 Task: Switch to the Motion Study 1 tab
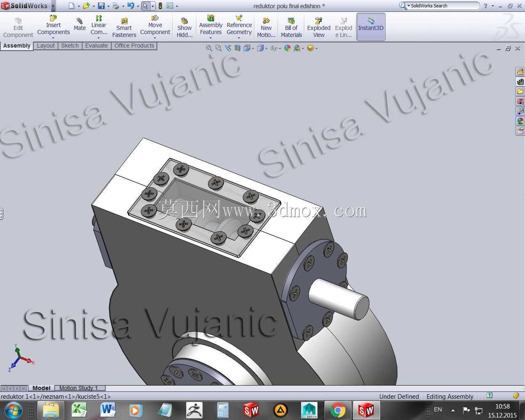[x=79, y=388]
